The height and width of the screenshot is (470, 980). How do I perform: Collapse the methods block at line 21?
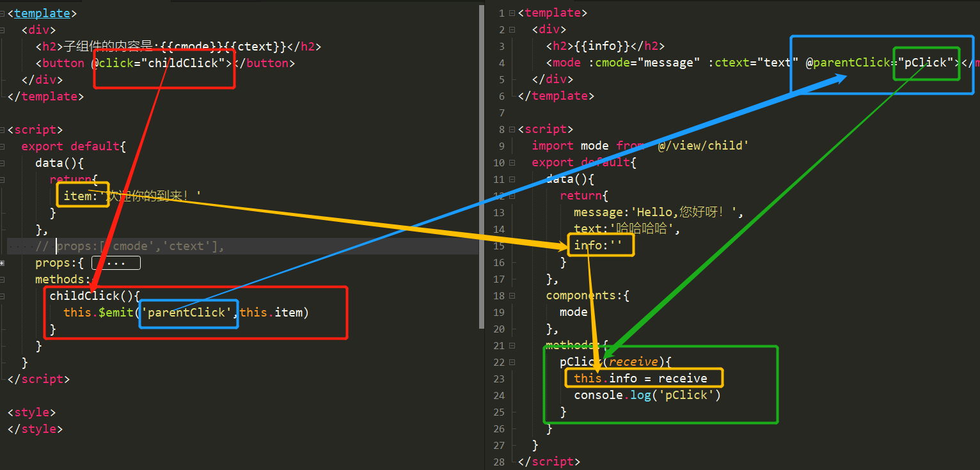tap(512, 345)
